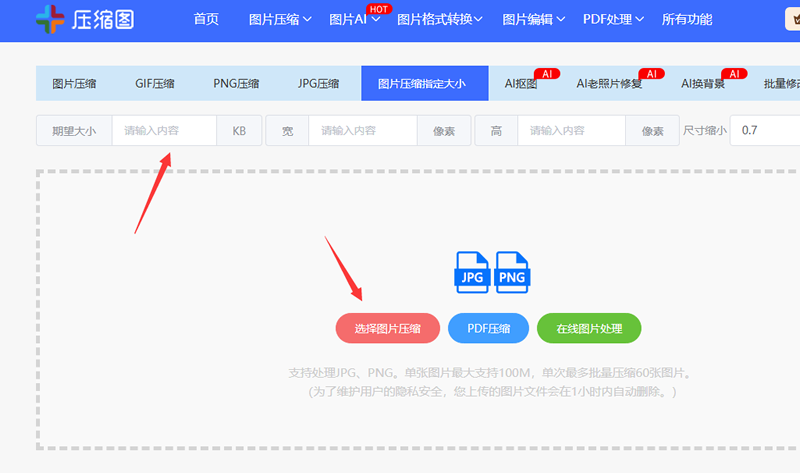Focus the 期望大小 KB input field

pyautogui.click(x=164, y=131)
